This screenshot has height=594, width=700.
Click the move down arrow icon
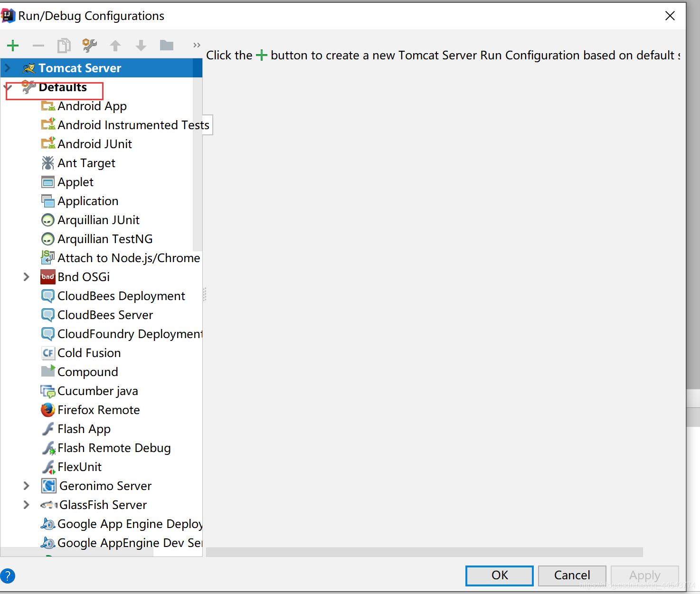click(x=141, y=46)
